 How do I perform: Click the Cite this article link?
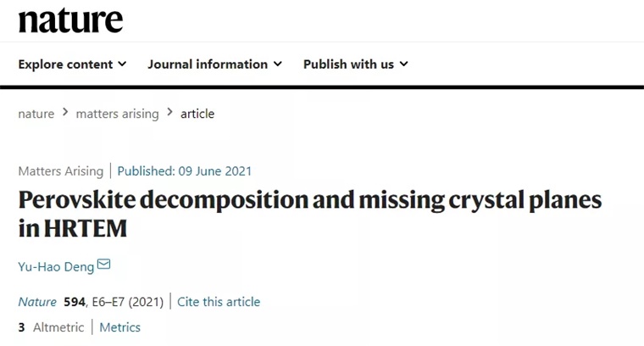coord(219,302)
